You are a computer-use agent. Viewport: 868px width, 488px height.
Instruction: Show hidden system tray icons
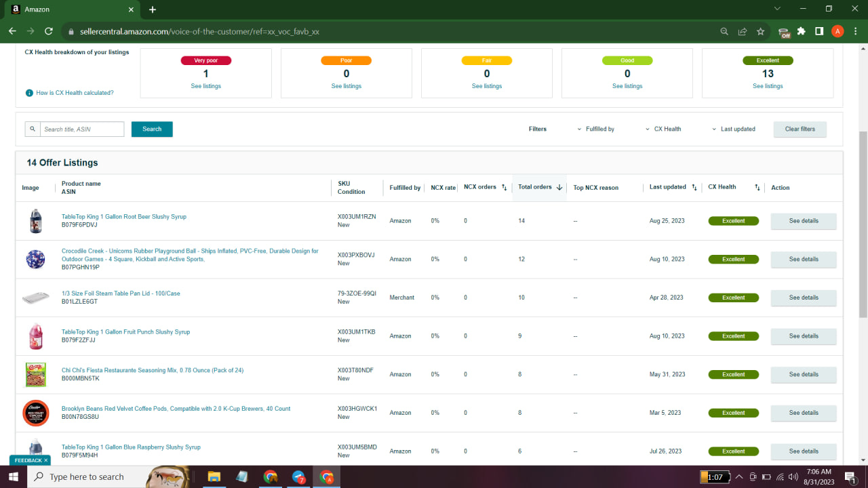coord(739,476)
